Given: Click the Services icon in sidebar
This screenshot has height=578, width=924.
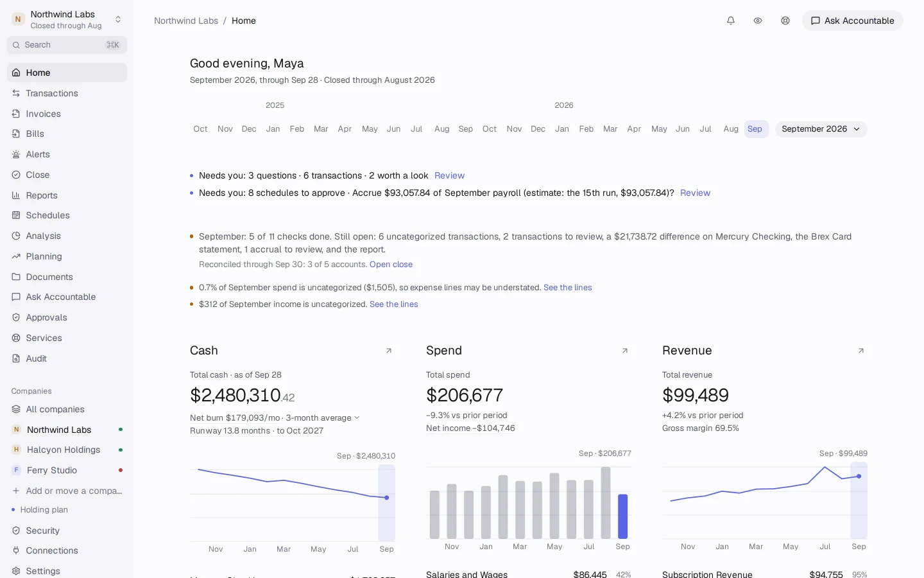Looking at the screenshot, I should [16, 338].
